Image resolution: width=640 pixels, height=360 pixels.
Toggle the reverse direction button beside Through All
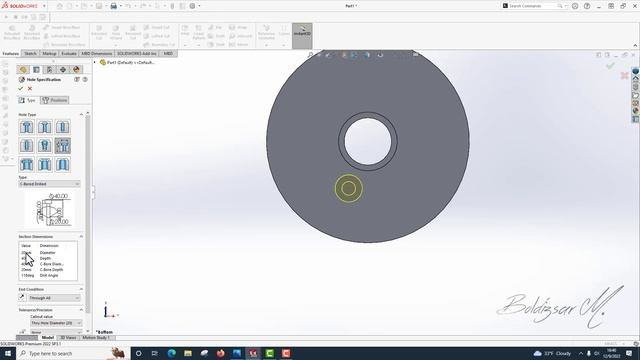pos(22,298)
